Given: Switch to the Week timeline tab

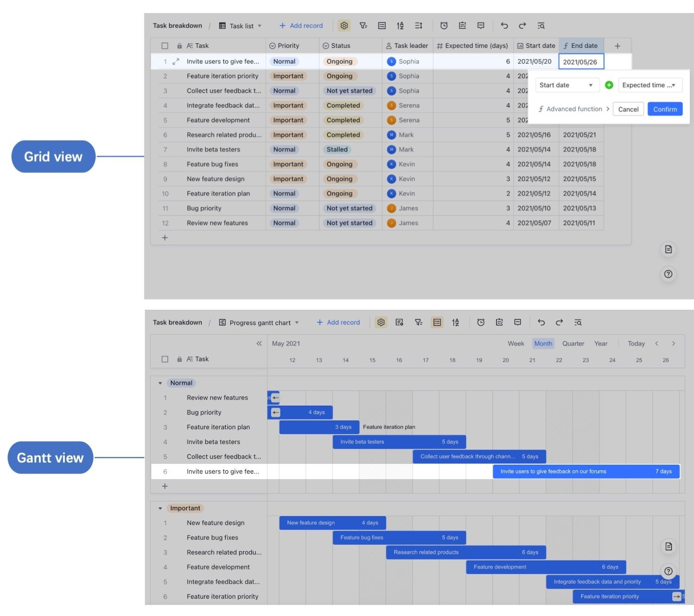Looking at the screenshot, I should [516, 343].
